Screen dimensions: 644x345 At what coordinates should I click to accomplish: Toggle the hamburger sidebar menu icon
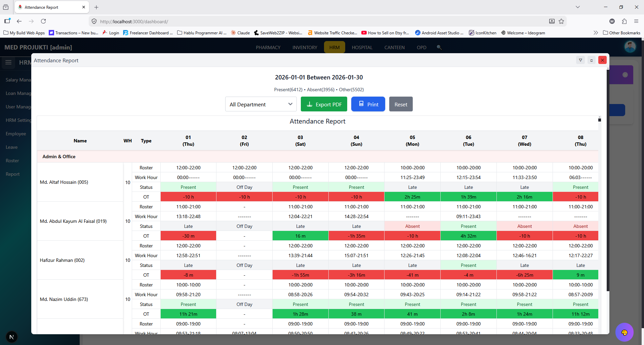pos(8,62)
